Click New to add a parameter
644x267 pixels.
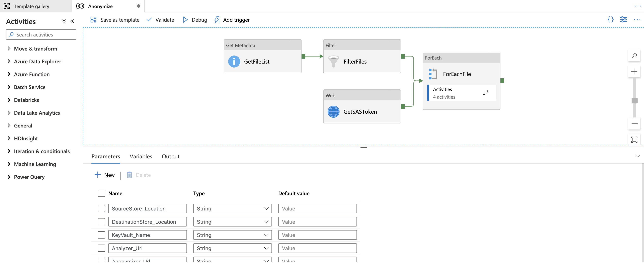tap(104, 175)
